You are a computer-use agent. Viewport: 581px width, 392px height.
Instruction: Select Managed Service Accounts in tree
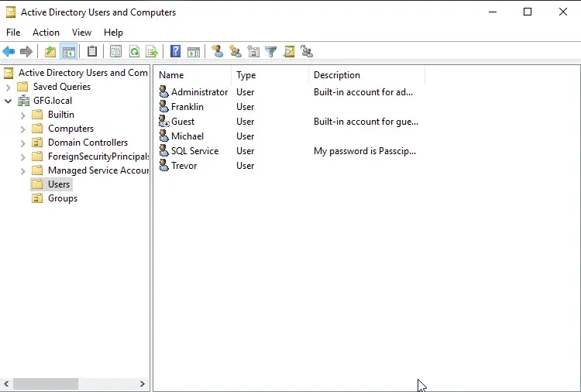pyautogui.click(x=98, y=170)
